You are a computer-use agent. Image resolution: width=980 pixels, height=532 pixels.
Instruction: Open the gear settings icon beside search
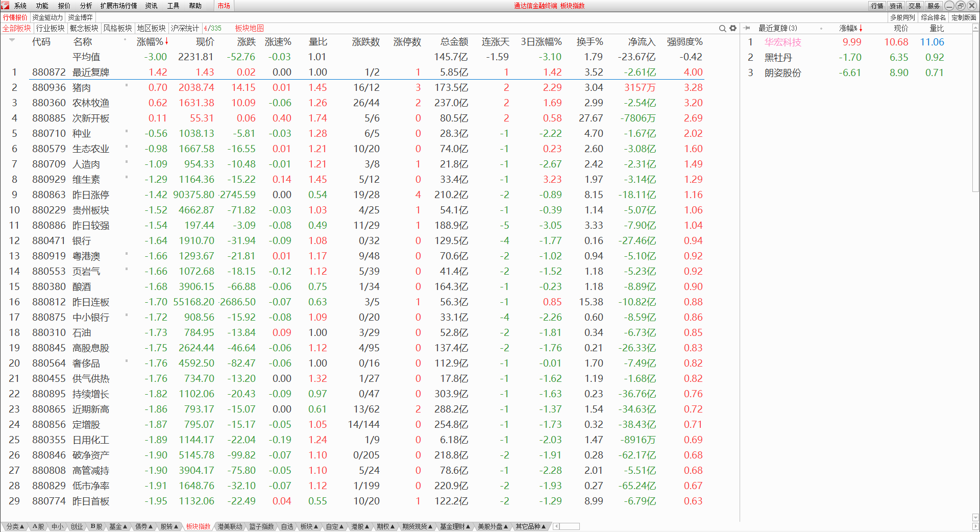click(x=733, y=29)
